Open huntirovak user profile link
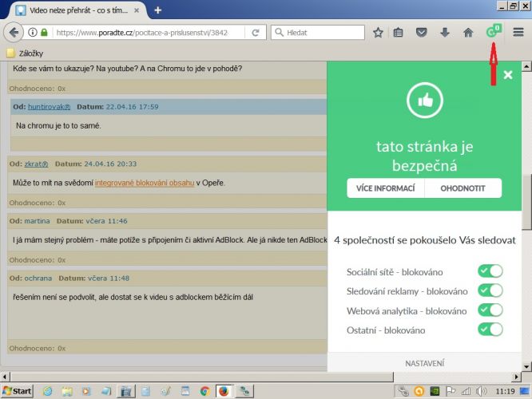The width and height of the screenshot is (532, 399). pyautogui.click(x=49, y=107)
